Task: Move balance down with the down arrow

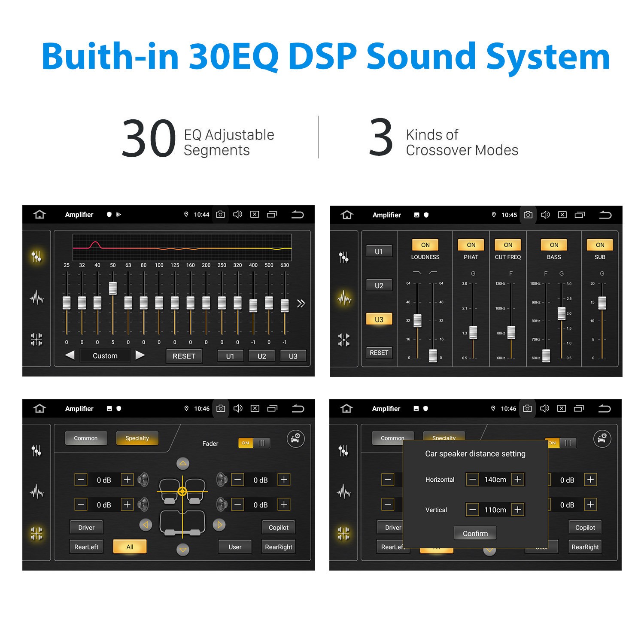Action: [183, 550]
